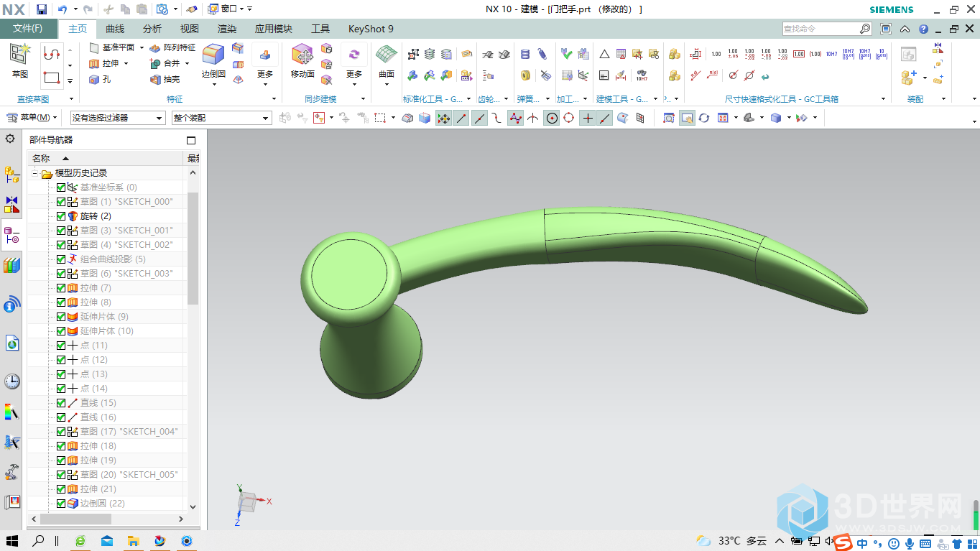This screenshot has height=551, width=980.
Task: Click the cylindrical spring tool icon
Action: (525, 54)
